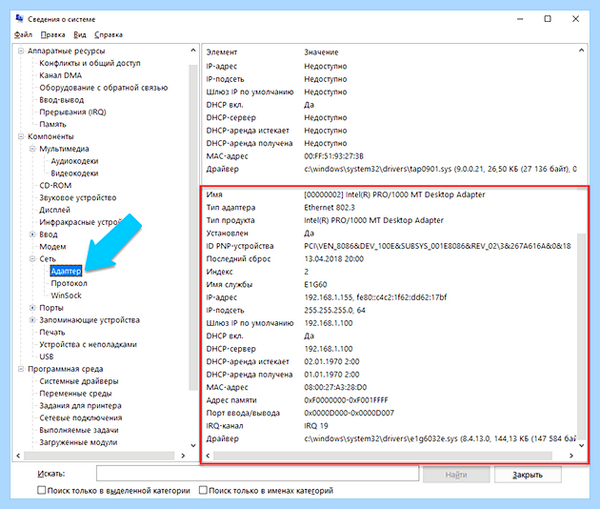The height and width of the screenshot is (509, 600).
Task: Select the Модем tree item
Action: coord(53,247)
